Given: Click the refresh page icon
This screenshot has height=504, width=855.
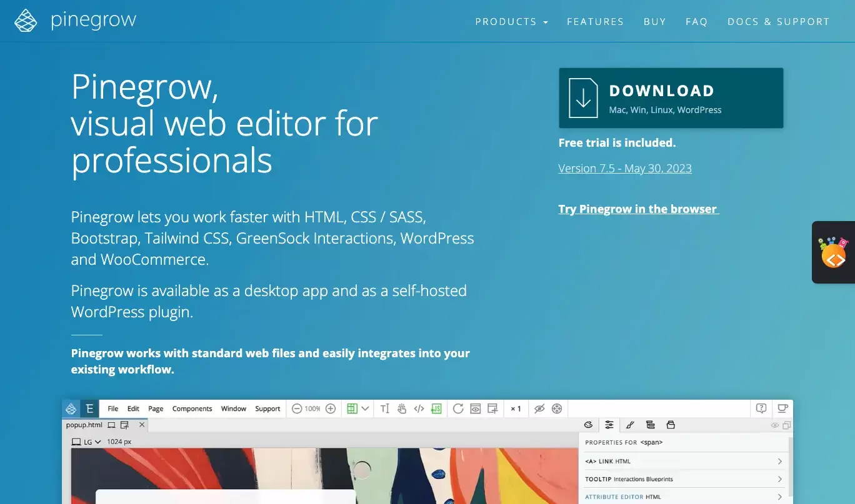Looking at the screenshot, I should tap(458, 408).
